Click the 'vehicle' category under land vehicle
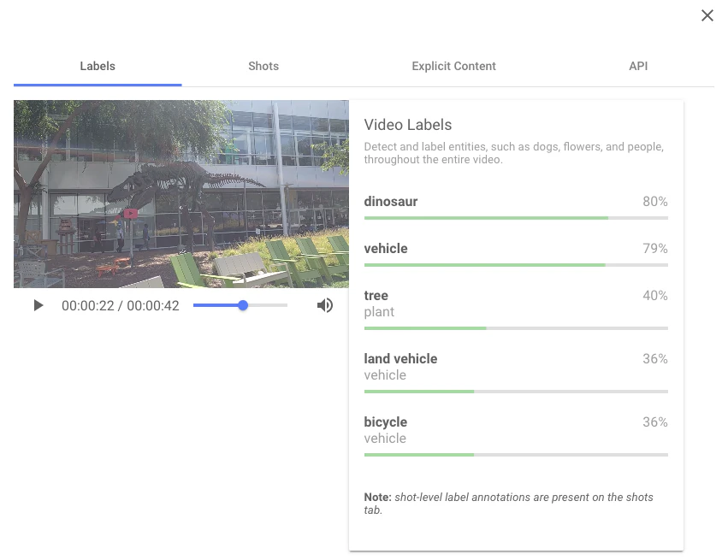Image resolution: width=728 pixels, height=560 pixels. pyautogui.click(x=385, y=374)
